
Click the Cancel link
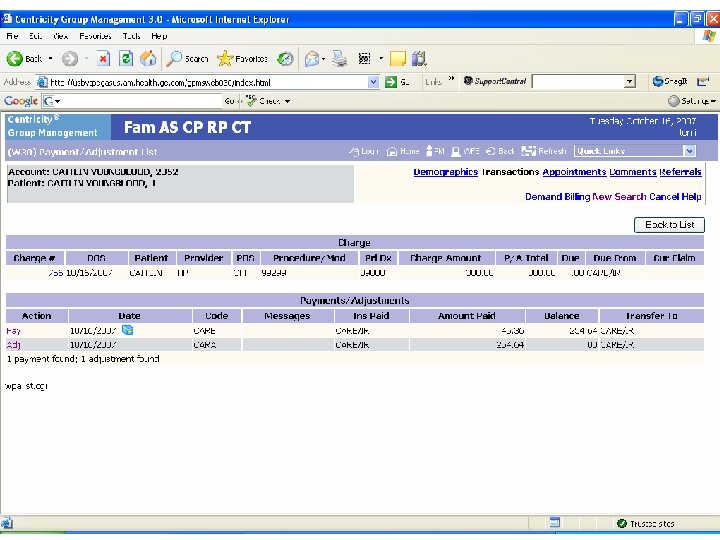click(x=664, y=197)
